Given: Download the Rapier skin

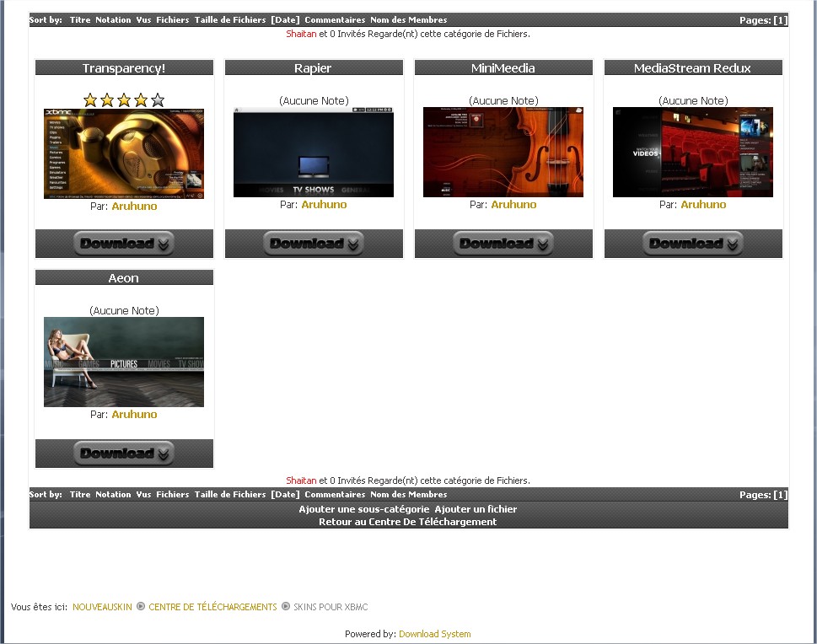Looking at the screenshot, I should point(314,244).
